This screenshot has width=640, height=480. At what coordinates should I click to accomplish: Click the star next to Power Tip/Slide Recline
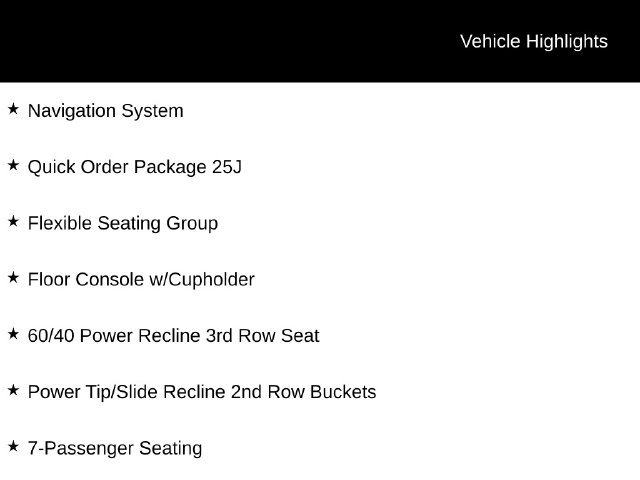click(x=13, y=390)
